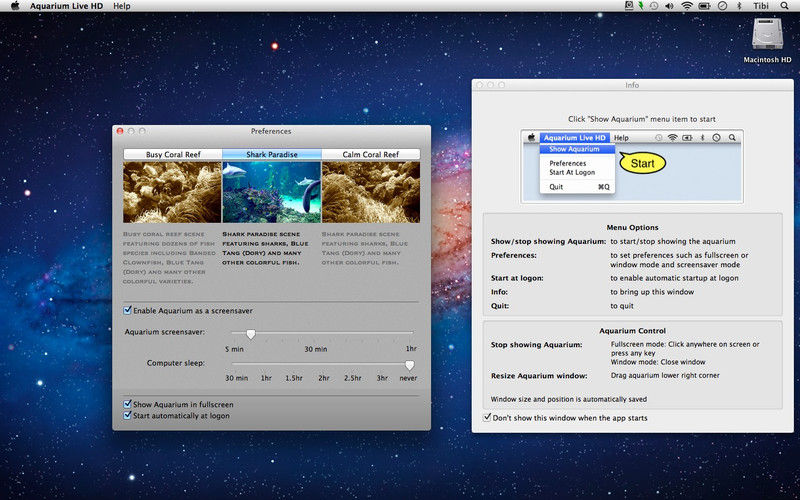Screen dimensions: 800x500
Task: Open the Tibi user menu
Action: click(761, 6)
